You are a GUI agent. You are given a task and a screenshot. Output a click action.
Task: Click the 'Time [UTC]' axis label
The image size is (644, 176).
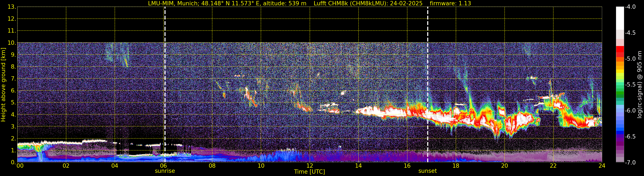[x=310, y=172]
